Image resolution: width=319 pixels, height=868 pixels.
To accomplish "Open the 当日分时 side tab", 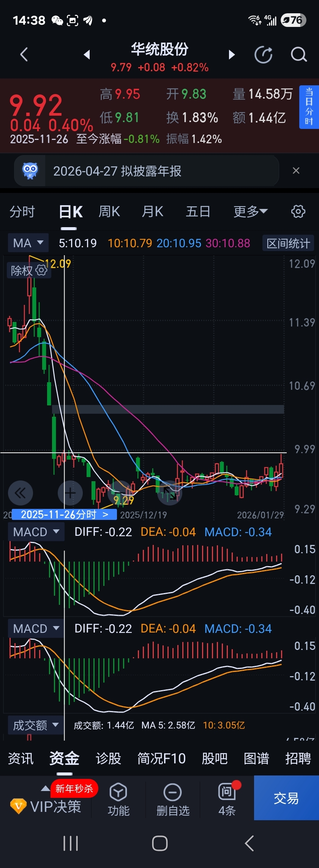I will pyautogui.click(x=309, y=107).
